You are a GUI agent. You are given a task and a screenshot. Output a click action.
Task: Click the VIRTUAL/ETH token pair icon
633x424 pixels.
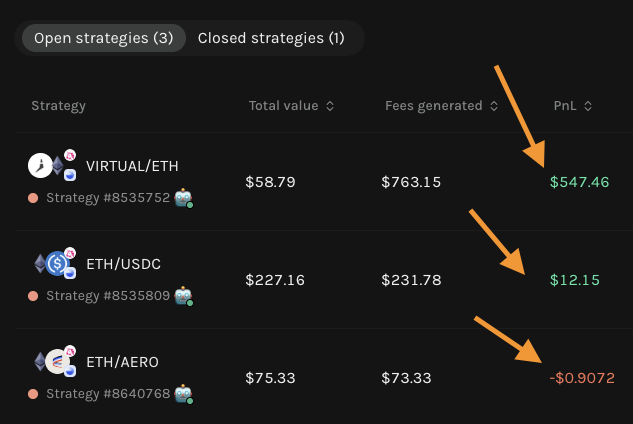pyautogui.click(x=52, y=166)
